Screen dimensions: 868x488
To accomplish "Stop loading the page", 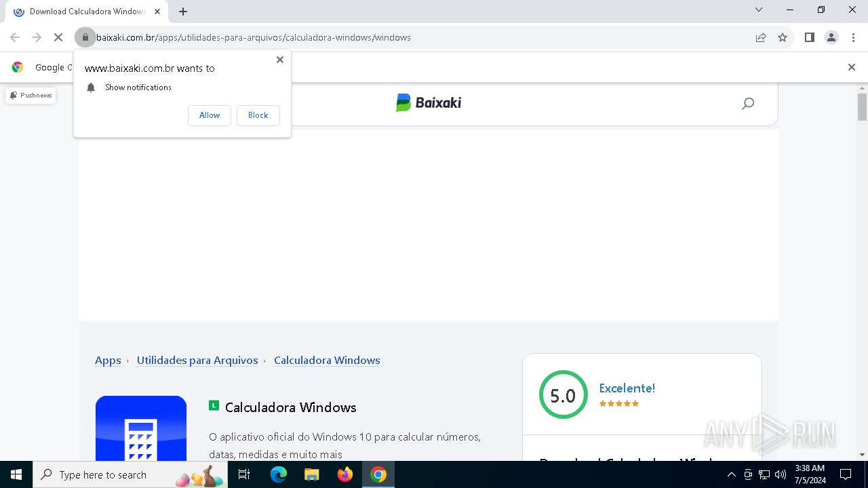I will [58, 37].
